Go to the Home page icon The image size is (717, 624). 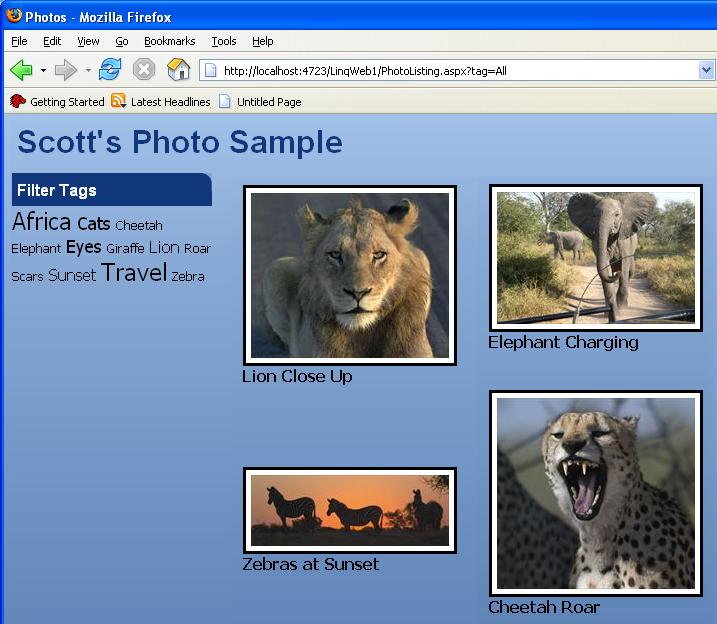(x=178, y=70)
